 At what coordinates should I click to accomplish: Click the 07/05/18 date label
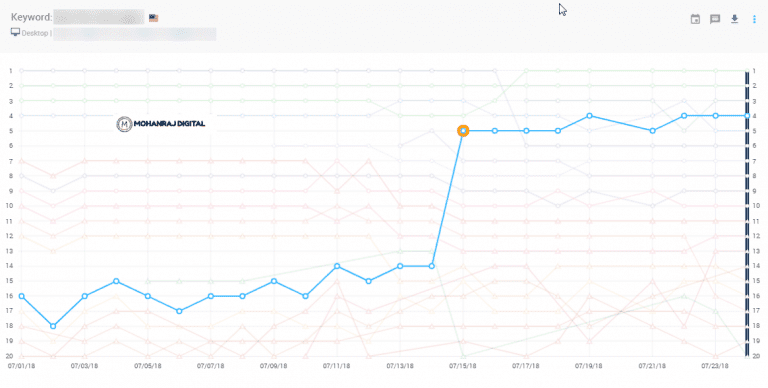coord(148,366)
